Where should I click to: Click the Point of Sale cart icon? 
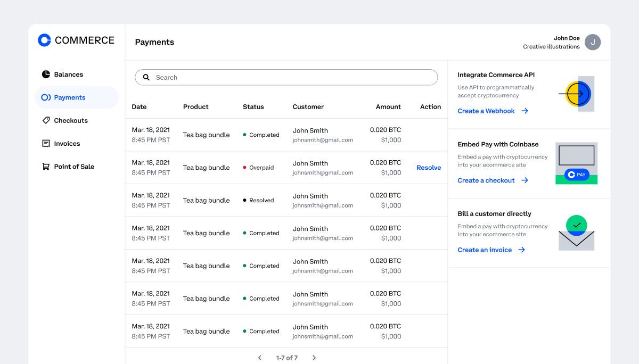(46, 166)
